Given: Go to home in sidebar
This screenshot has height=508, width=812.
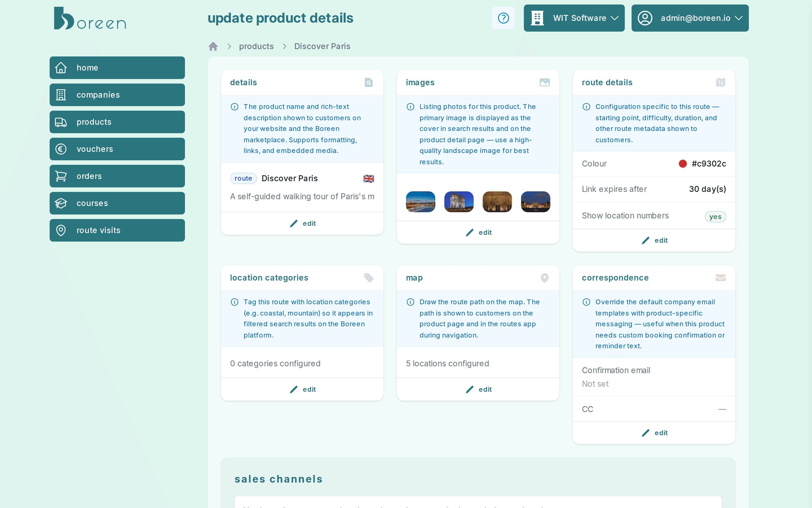Looking at the screenshot, I should (117, 67).
